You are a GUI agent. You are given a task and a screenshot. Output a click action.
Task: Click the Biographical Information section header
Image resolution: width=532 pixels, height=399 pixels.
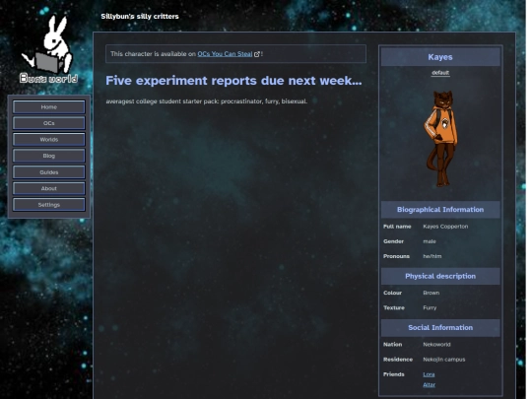pyautogui.click(x=440, y=210)
